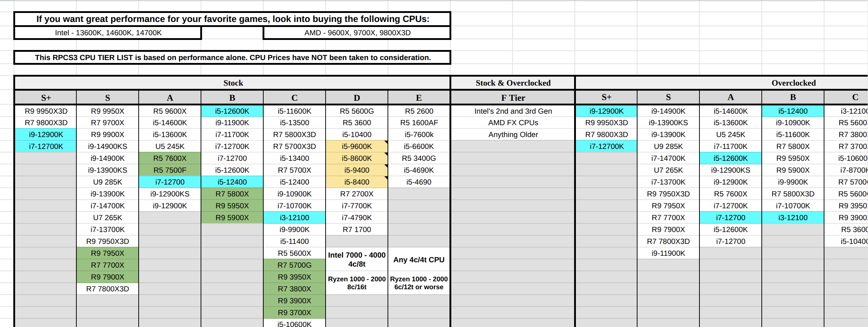Screen dimensions: 868x327
Task: Select the RPCS3 CPU TIER LIST disclaimer cell
Action: tap(232, 58)
